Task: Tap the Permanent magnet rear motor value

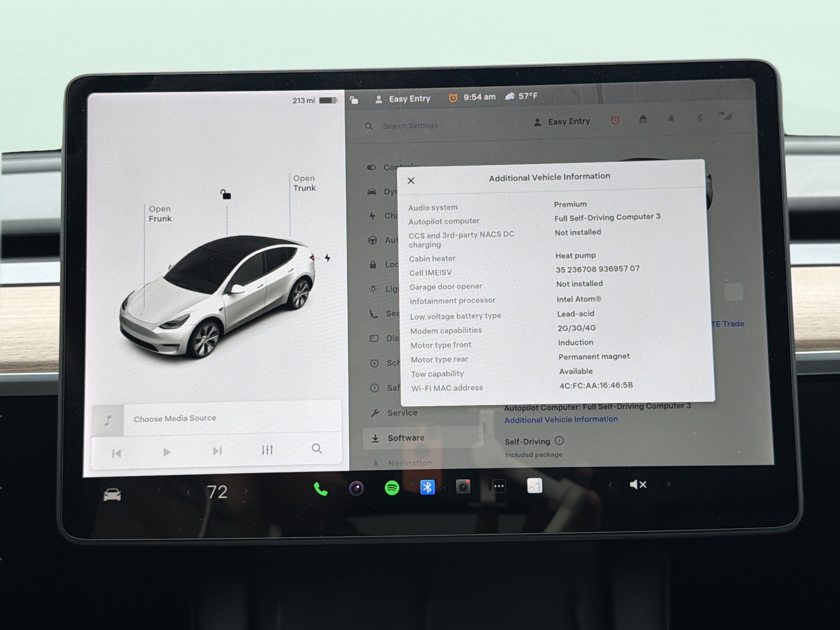Action: pos(594,357)
